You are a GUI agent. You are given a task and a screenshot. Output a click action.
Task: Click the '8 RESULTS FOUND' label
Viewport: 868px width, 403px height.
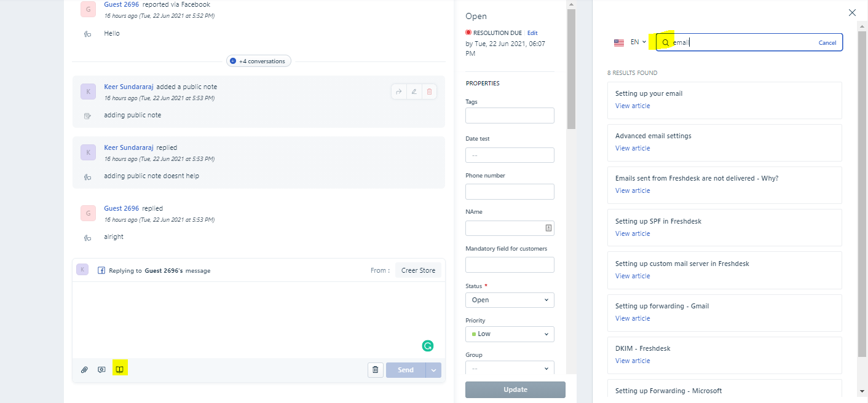coord(632,72)
